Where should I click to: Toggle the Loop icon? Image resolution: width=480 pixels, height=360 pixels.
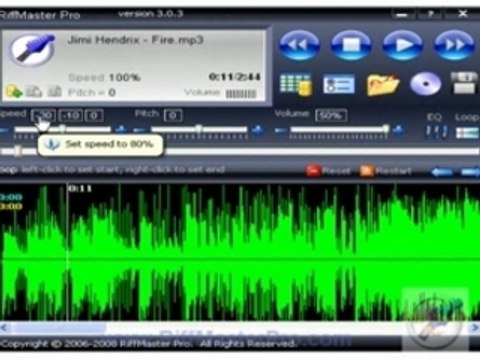(x=467, y=133)
